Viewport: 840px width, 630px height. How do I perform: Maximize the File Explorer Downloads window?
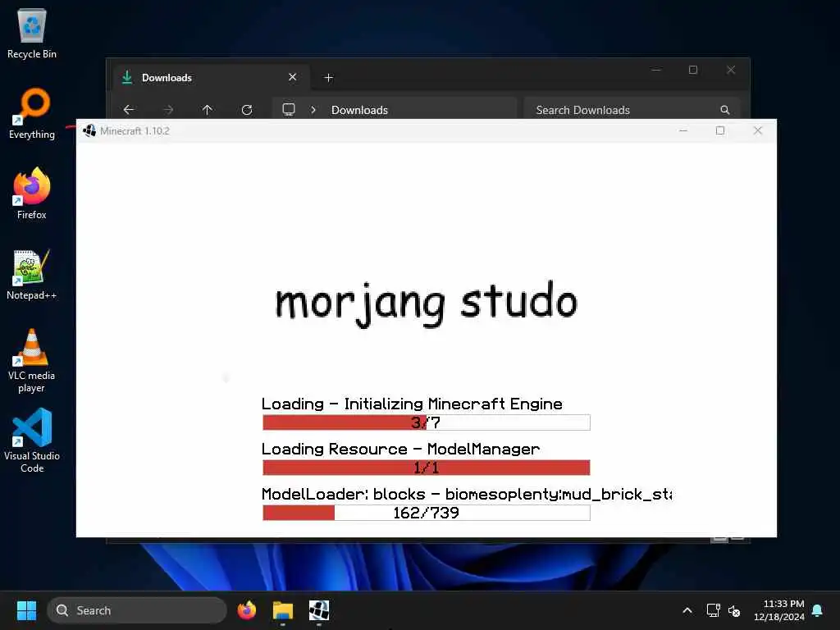pyautogui.click(x=693, y=70)
